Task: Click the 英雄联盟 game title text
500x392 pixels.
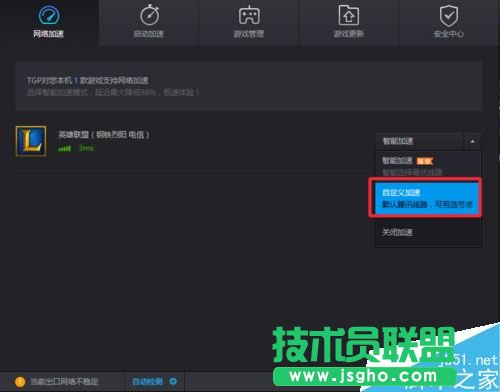Action: tap(104, 135)
